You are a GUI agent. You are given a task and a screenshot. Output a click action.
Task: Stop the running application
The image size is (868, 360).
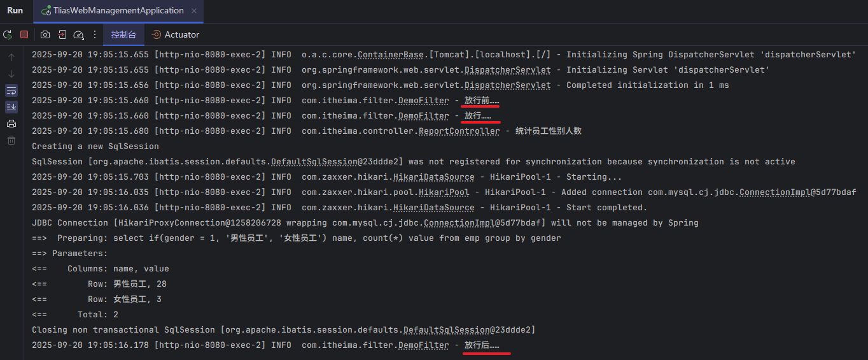24,34
